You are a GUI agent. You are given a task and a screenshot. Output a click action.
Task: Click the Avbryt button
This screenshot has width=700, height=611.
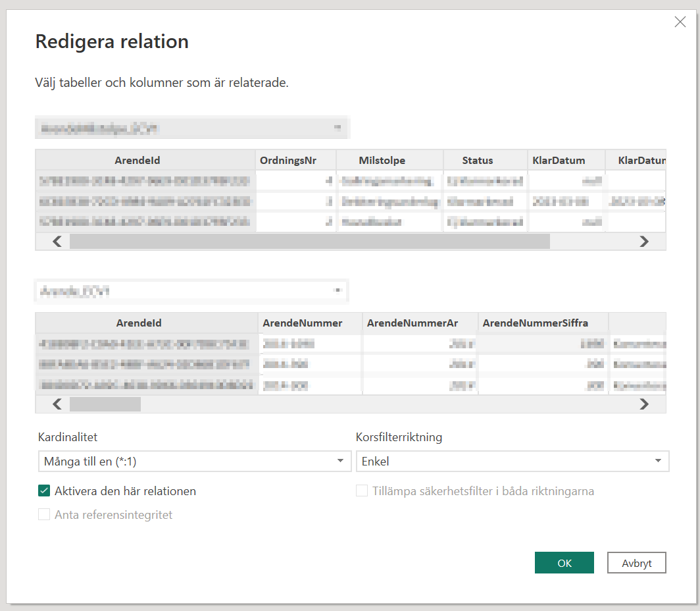click(x=637, y=563)
